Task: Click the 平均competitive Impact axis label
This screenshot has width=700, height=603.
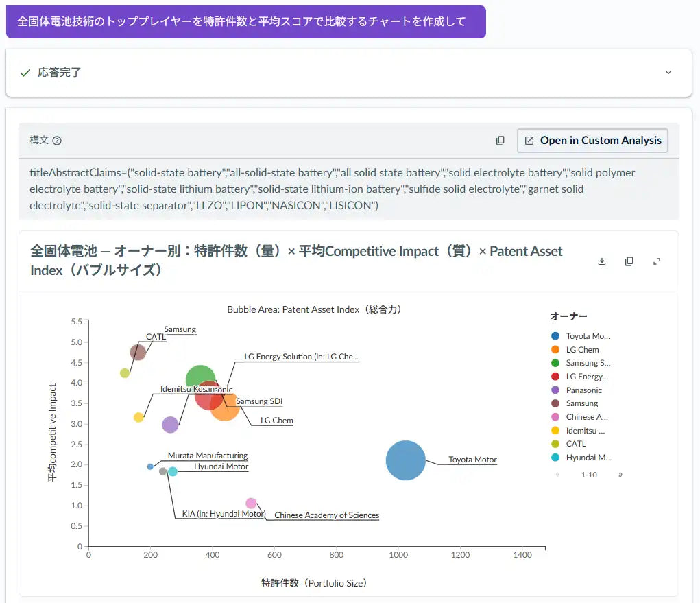Action: click(x=52, y=433)
